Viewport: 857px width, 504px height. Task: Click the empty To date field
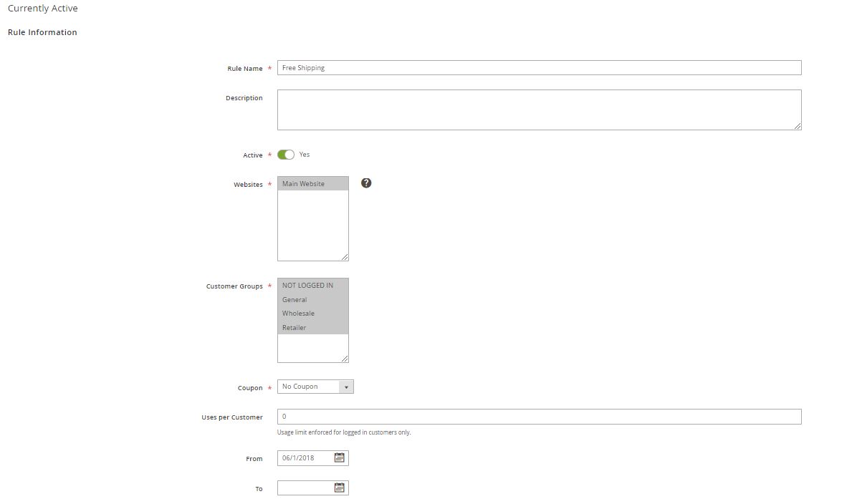305,488
